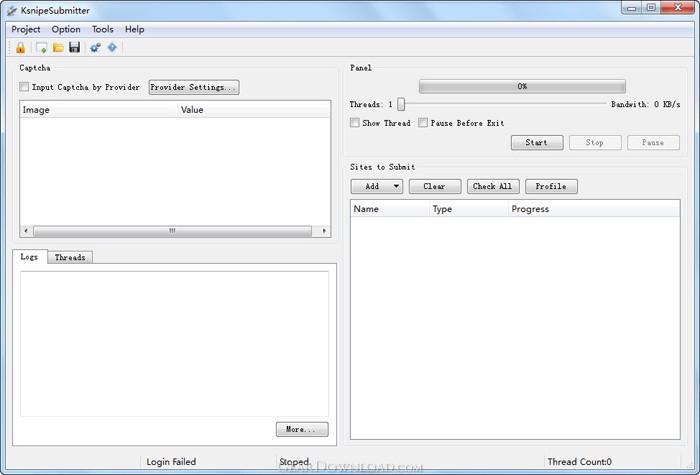Open the Tools menu
Viewport: 700px width, 475px height.
[103, 29]
